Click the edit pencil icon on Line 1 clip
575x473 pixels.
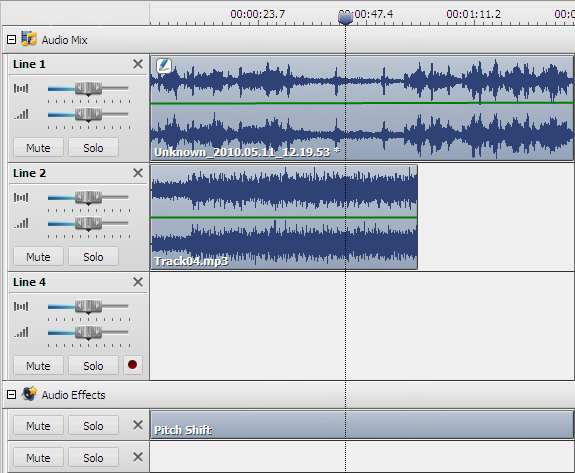point(164,66)
